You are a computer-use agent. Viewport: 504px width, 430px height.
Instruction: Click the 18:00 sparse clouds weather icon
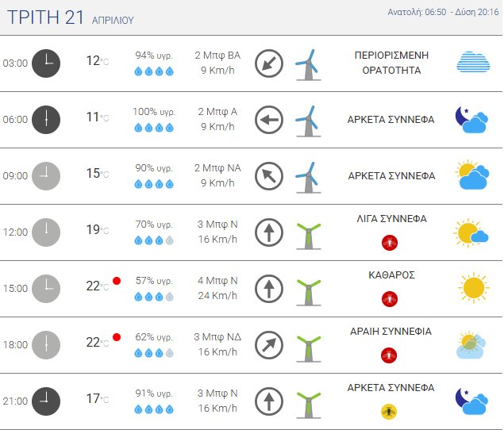tap(472, 344)
